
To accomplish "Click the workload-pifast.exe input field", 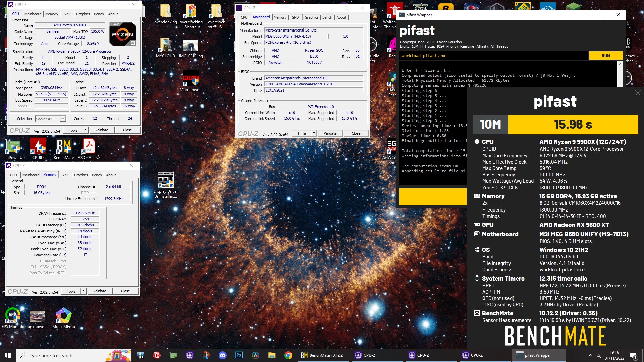I will 494,56.
